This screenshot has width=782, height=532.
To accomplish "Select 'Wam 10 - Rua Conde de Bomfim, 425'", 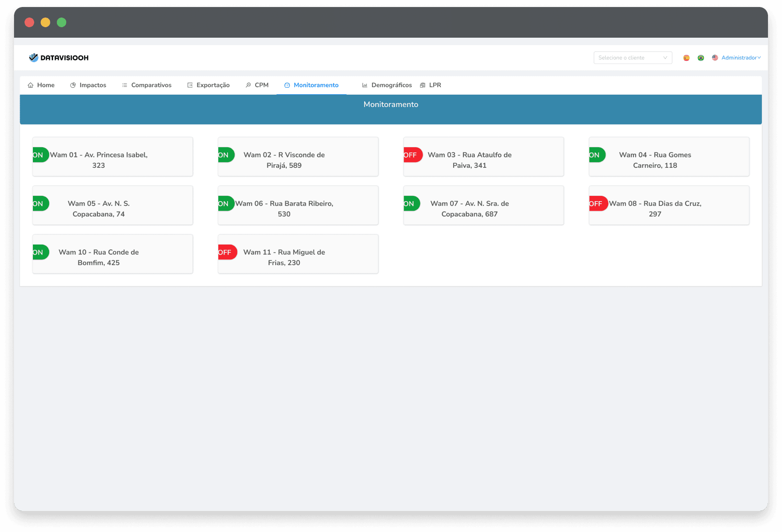I will click(x=113, y=254).
